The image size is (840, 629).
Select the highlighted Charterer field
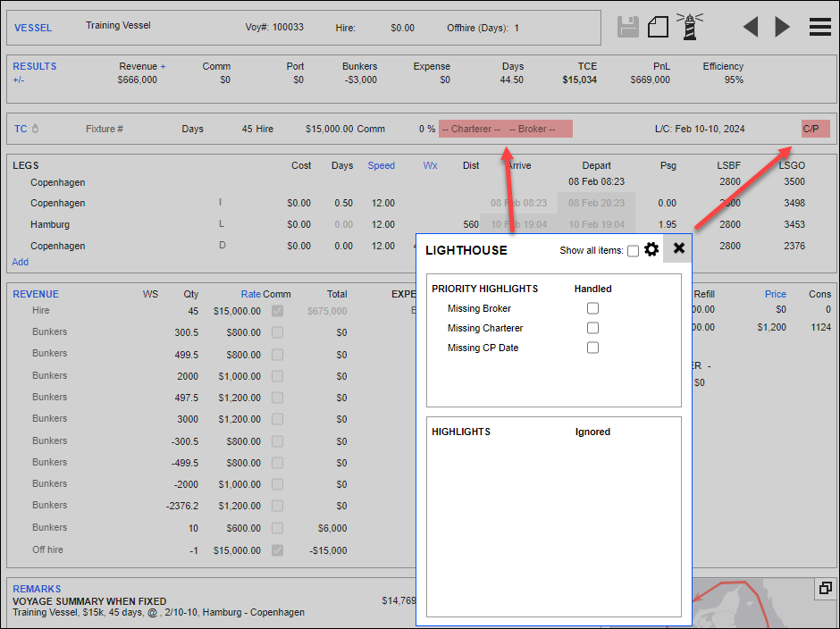pyautogui.click(x=471, y=129)
